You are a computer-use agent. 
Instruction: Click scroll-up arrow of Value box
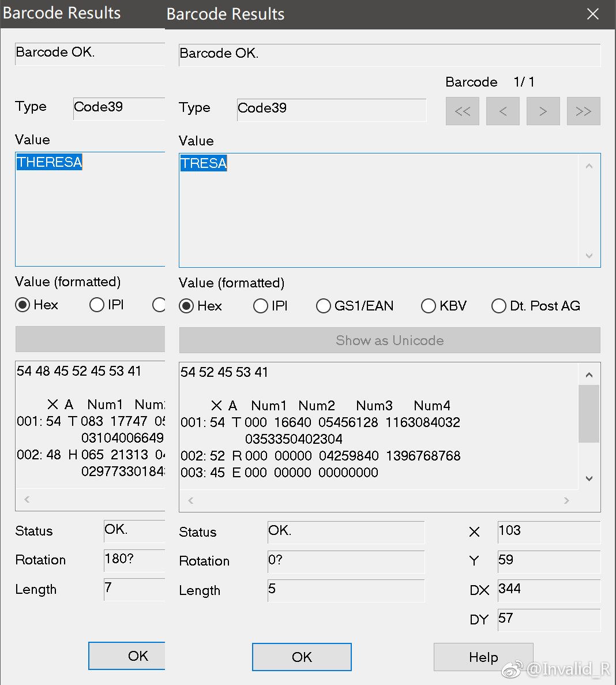589,166
